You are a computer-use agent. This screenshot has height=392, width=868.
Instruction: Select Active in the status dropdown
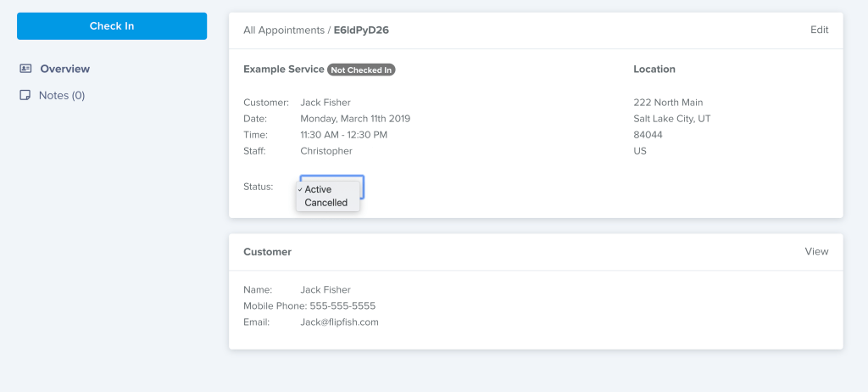(x=319, y=189)
